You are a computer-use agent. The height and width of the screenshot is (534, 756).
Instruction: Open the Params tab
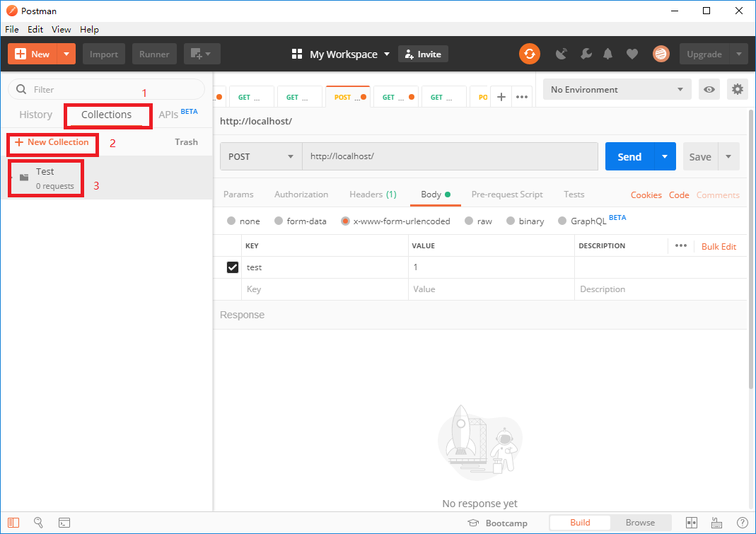[x=238, y=195]
